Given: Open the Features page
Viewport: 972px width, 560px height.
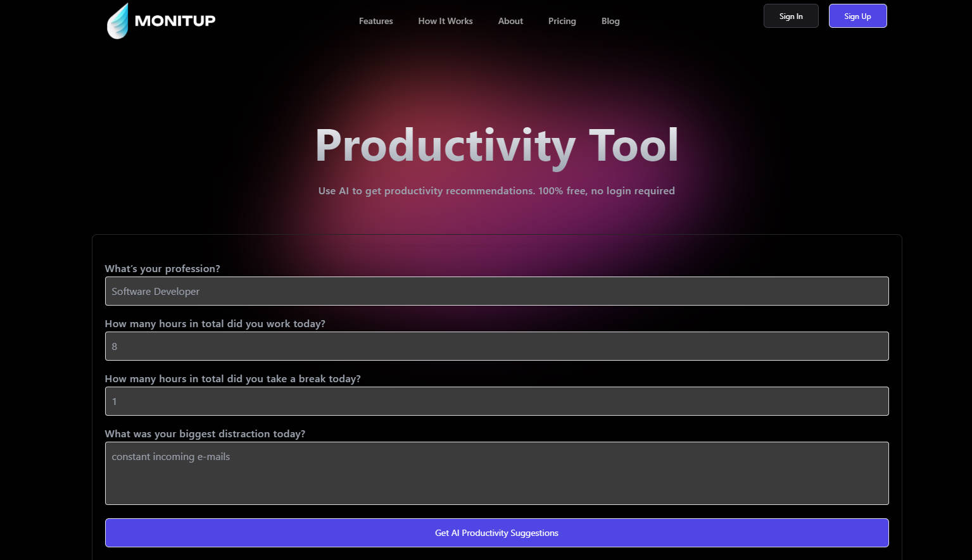Looking at the screenshot, I should 376,21.
